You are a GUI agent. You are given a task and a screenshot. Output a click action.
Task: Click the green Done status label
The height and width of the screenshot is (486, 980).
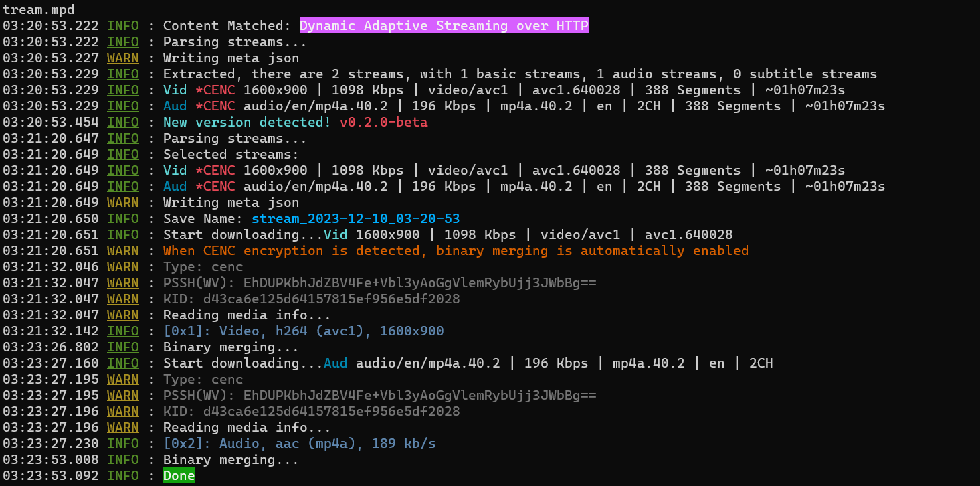[179, 476]
